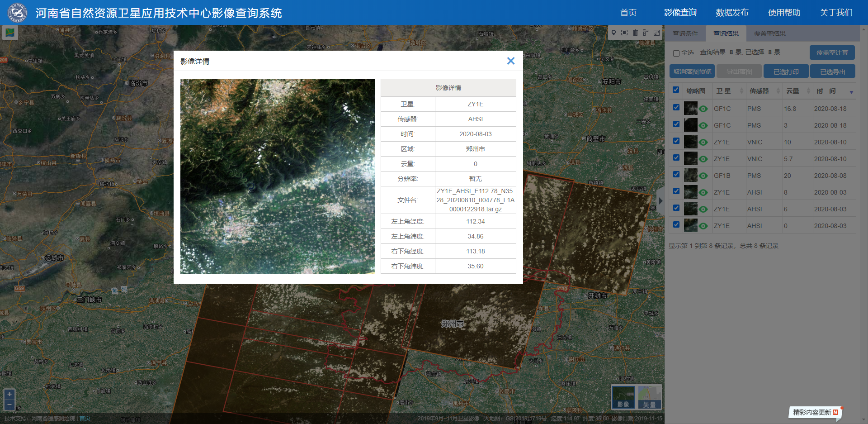Select the measurement ruler tool
868x424 pixels.
[646, 33]
